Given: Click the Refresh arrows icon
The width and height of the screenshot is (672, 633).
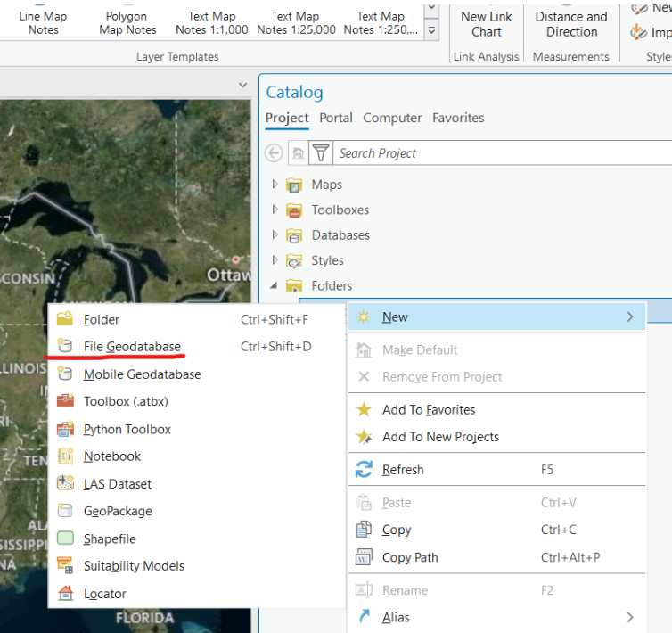Looking at the screenshot, I should pos(364,470).
